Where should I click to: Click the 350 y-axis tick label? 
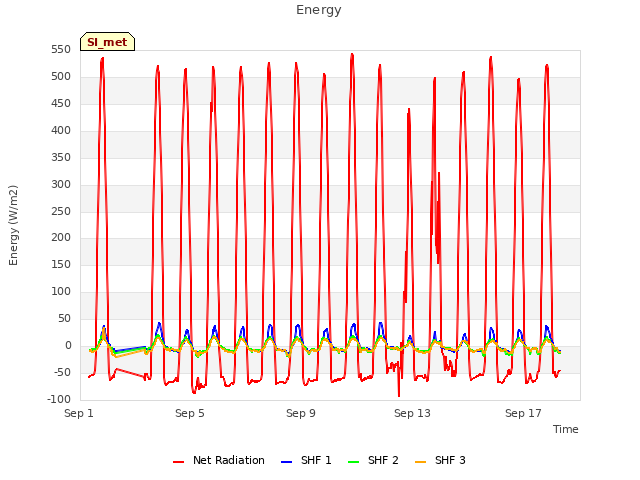click(x=61, y=158)
